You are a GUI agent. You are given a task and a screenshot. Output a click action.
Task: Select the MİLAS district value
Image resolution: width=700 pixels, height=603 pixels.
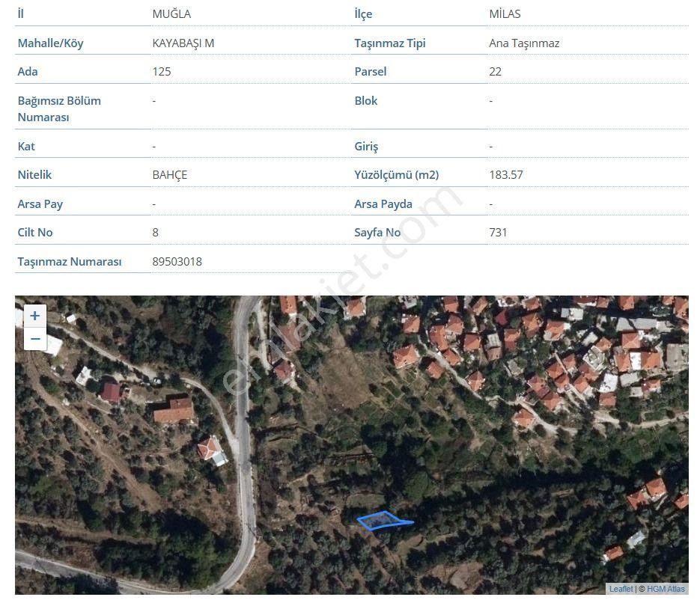click(505, 14)
